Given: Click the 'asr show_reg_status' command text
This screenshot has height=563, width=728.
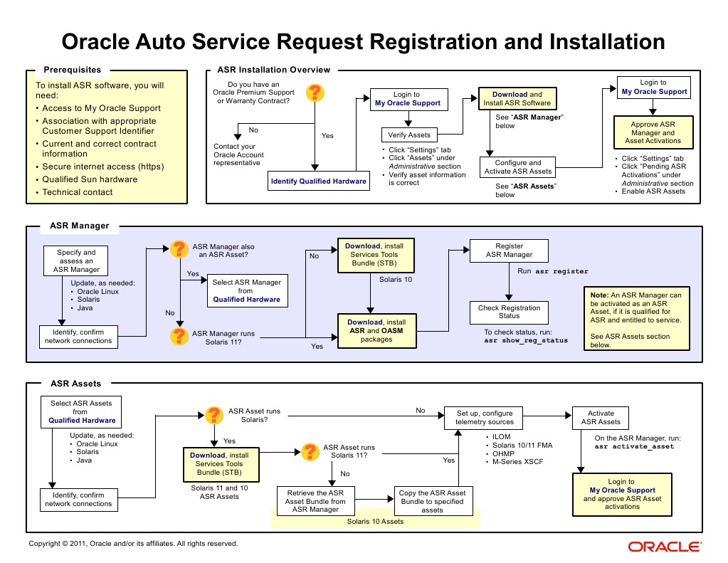Looking at the screenshot, I should (x=526, y=340).
